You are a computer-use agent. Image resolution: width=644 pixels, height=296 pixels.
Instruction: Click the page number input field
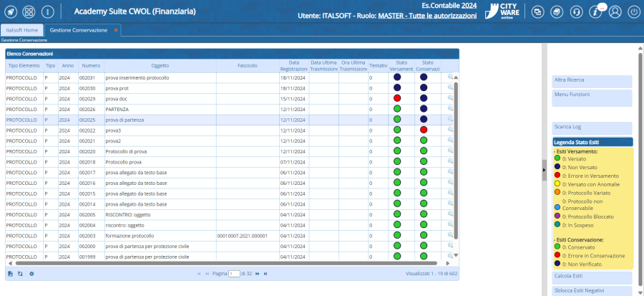(233, 274)
